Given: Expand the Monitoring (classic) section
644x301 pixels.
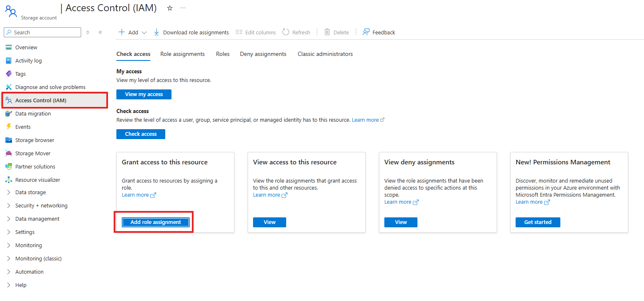Looking at the screenshot, I should (x=9, y=258).
